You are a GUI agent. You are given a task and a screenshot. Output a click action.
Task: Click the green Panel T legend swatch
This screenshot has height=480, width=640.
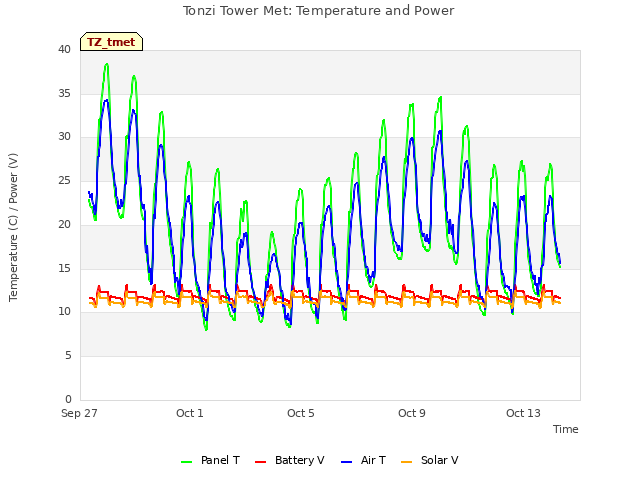187,462
